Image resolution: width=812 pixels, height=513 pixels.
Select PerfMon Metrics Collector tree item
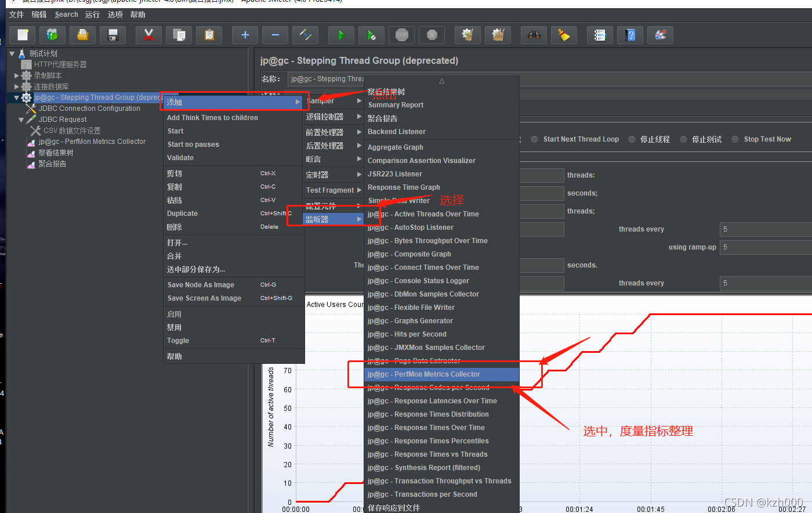(92, 142)
